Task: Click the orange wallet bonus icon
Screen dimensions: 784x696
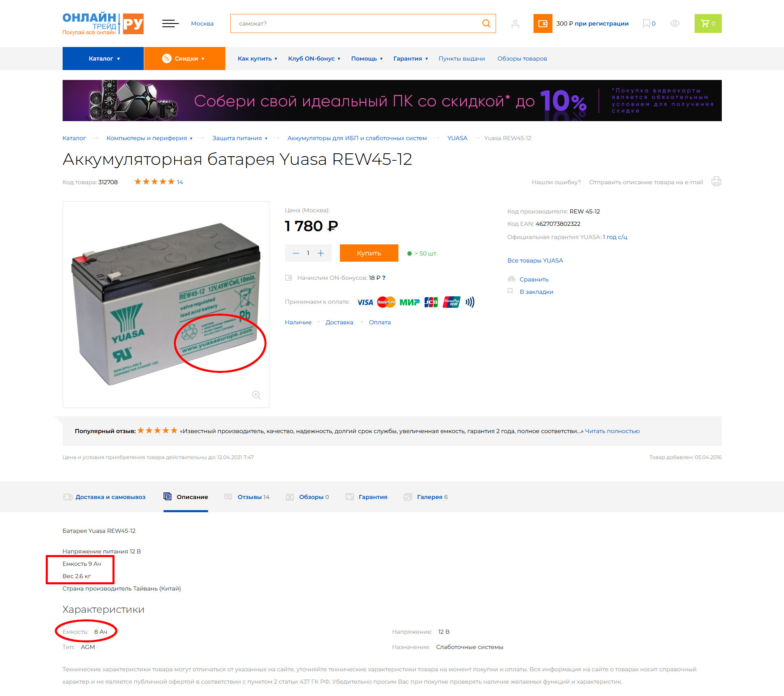Action: point(543,23)
